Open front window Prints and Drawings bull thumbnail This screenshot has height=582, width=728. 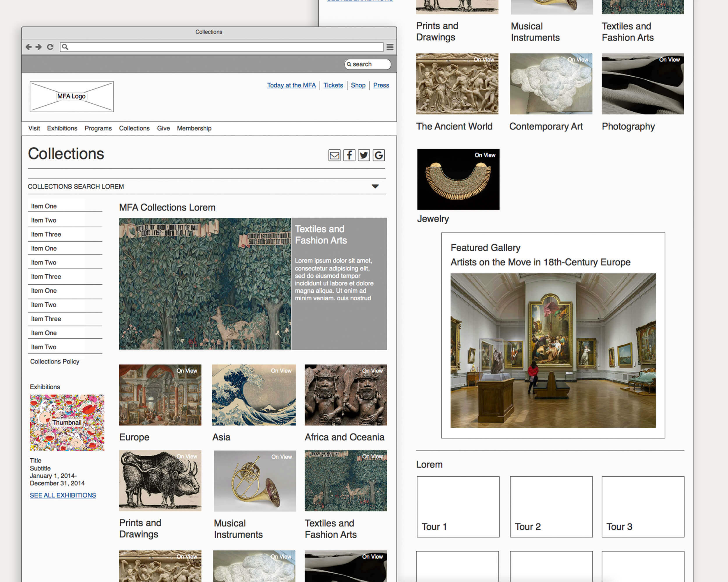[160, 480]
